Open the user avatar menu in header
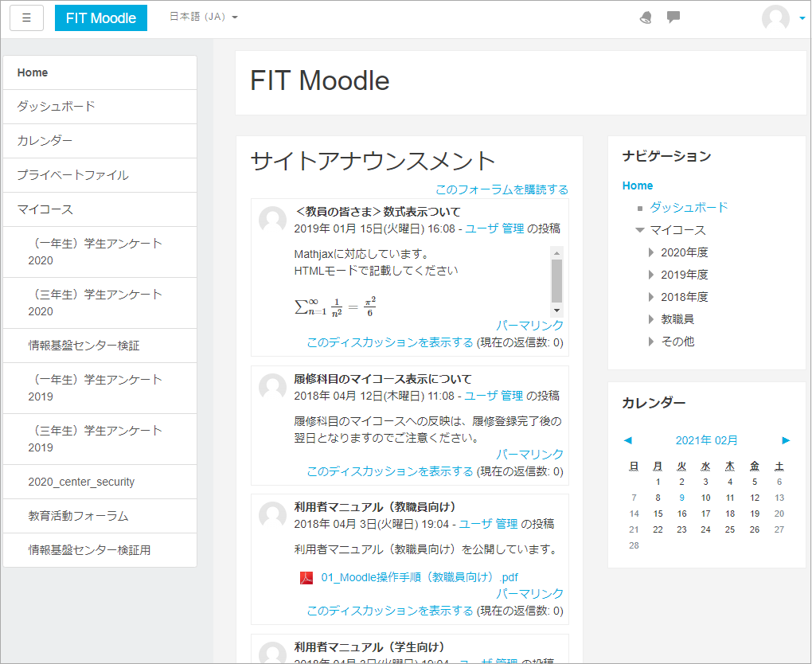The image size is (812, 664). tap(775, 18)
